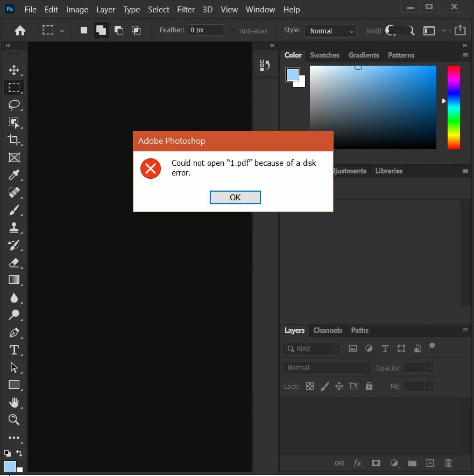
Task: Select the Clone Stamp tool
Action: [x=14, y=227]
